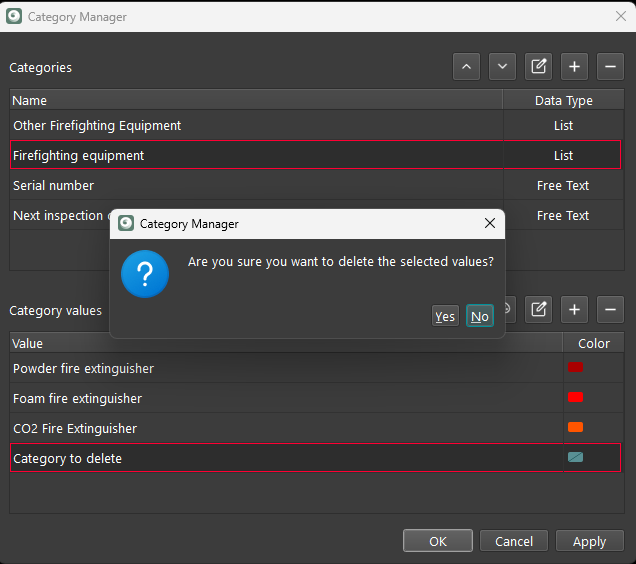Click the Cancel button
Viewport: 636px width, 564px height.
pyautogui.click(x=514, y=541)
